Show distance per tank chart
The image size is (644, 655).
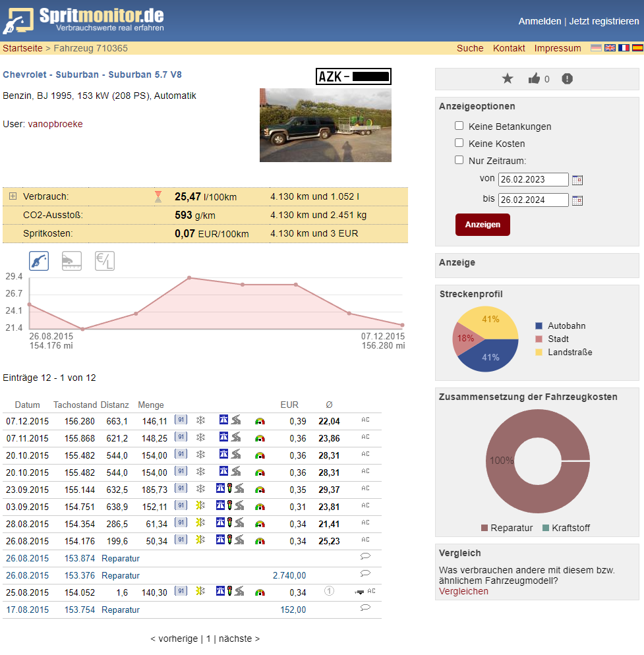click(71, 261)
